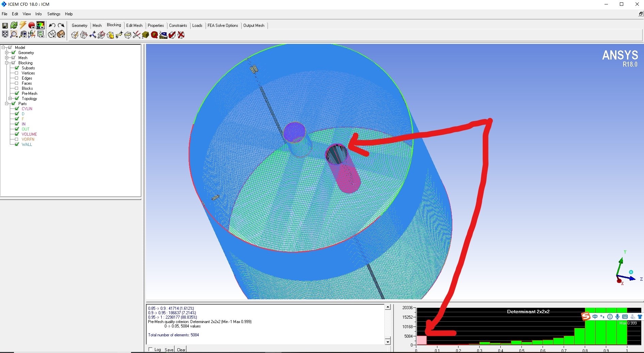The width and height of the screenshot is (644, 353).
Task: Select the Zoom box magnifier tool
Action: pyautogui.click(x=14, y=34)
